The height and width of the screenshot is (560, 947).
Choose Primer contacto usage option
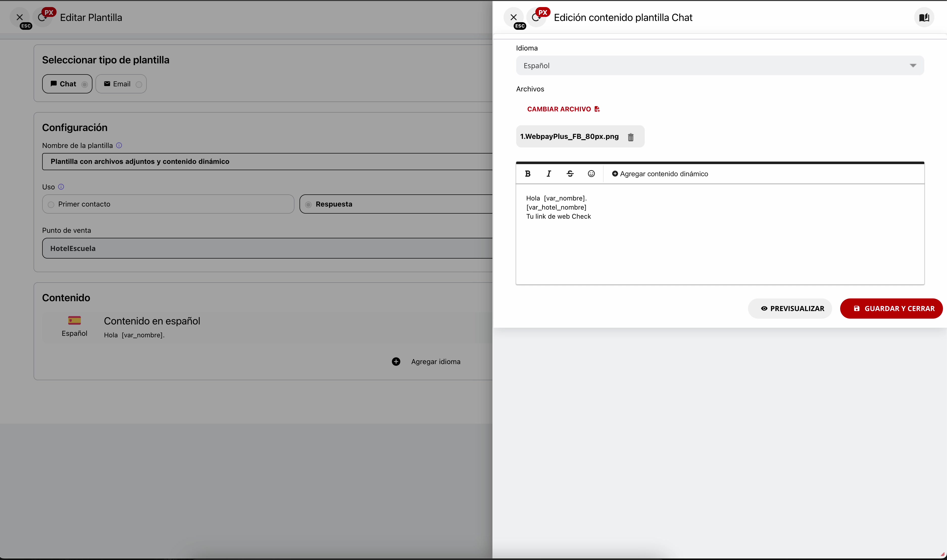click(x=51, y=205)
